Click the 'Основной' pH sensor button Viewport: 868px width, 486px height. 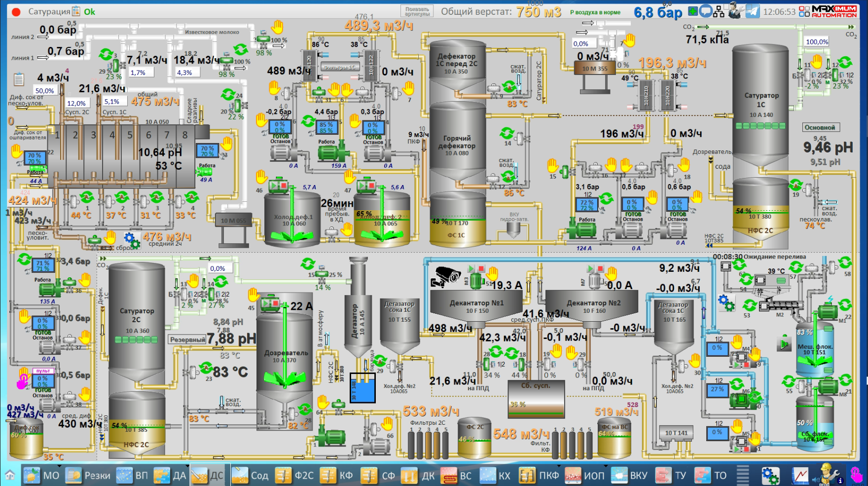[x=820, y=127]
